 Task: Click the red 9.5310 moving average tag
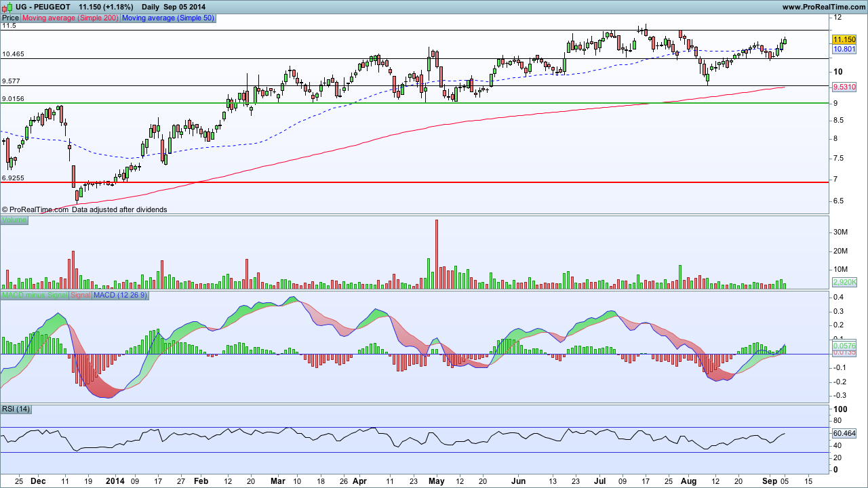844,87
